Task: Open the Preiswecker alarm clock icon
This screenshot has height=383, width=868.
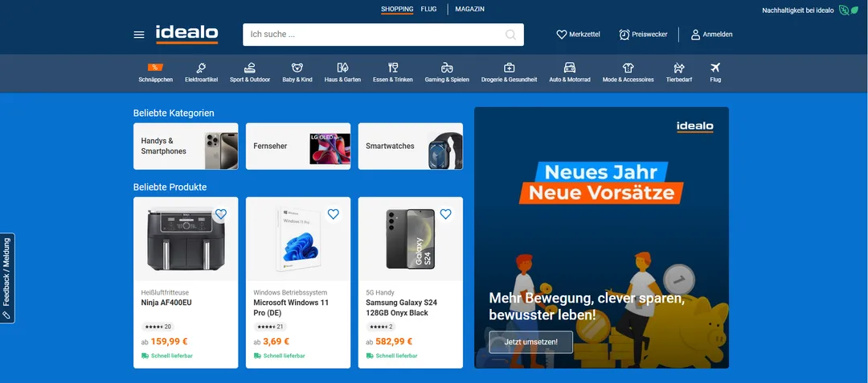Action: pos(624,35)
